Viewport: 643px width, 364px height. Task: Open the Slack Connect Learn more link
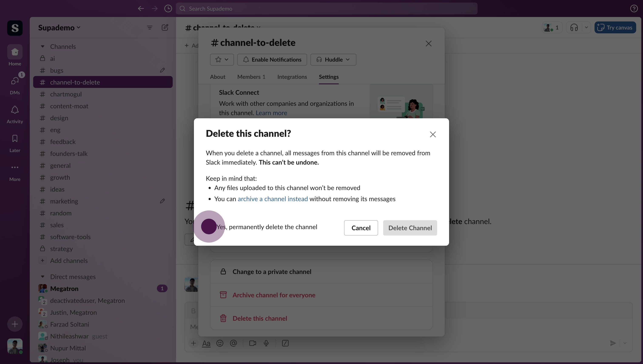271,113
